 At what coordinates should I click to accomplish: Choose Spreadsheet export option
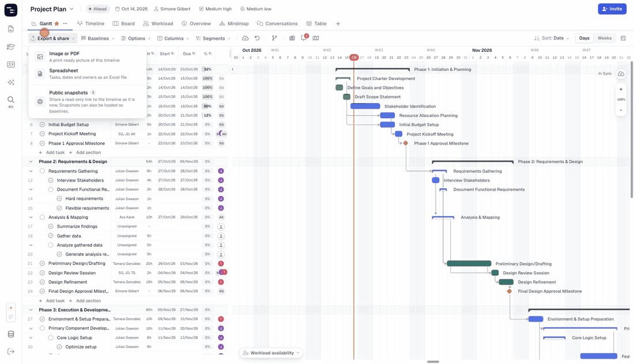pyautogui.click(x=87, y=74)
